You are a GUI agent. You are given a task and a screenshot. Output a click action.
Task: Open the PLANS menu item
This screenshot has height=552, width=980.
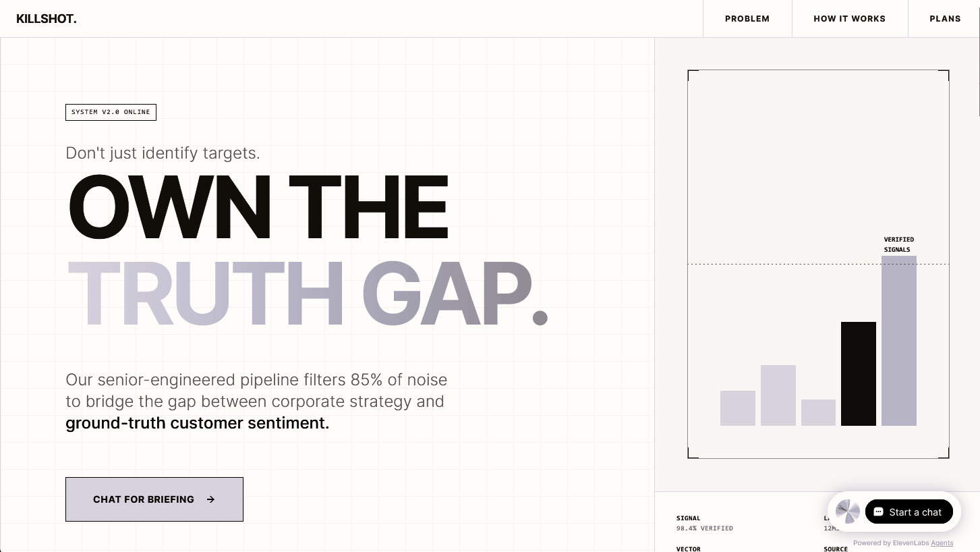pos(945,18)
